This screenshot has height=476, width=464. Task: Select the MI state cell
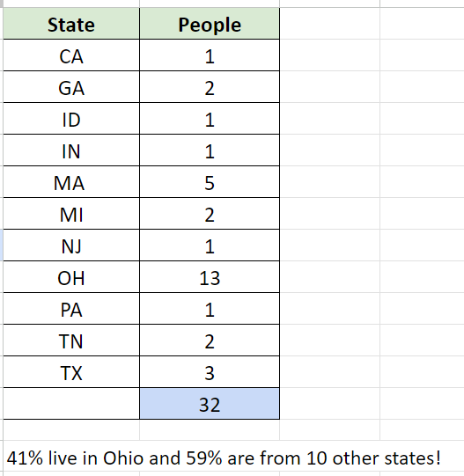pos(71,215)
